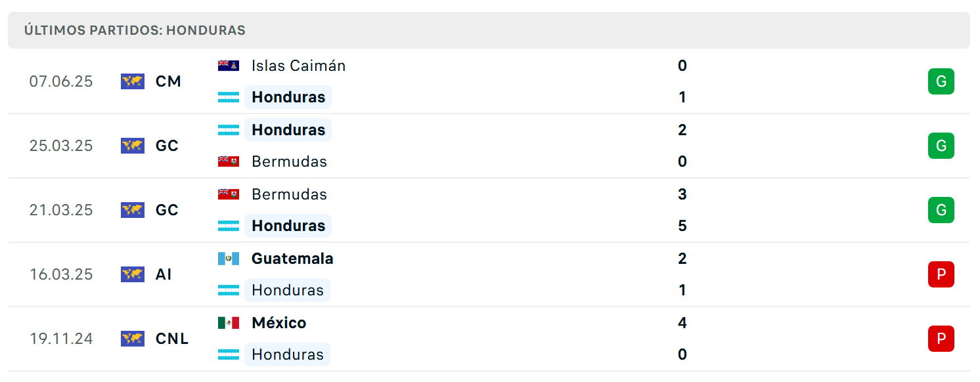Open the Islas Caimán team link
The height and width of the screenshot is (382, 980).
(x=298, y=66)
